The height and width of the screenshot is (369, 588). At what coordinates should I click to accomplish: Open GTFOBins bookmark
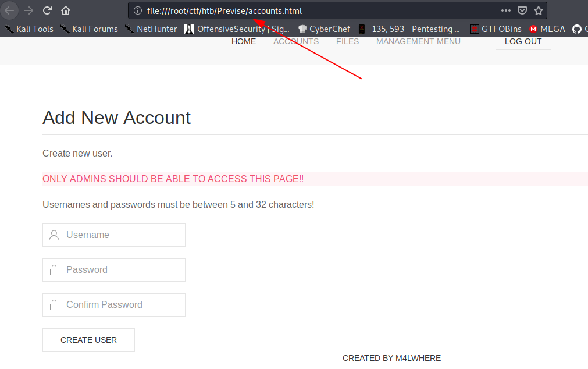click(x=496, y=29)
